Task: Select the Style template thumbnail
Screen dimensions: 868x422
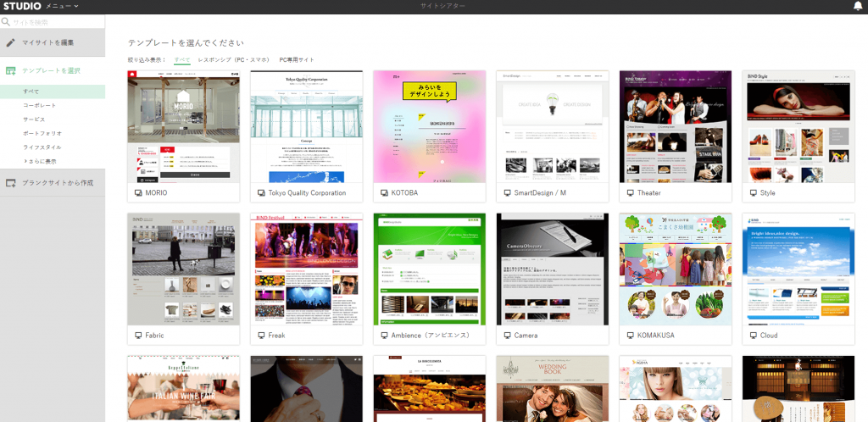Action: (x=798, y=126)
